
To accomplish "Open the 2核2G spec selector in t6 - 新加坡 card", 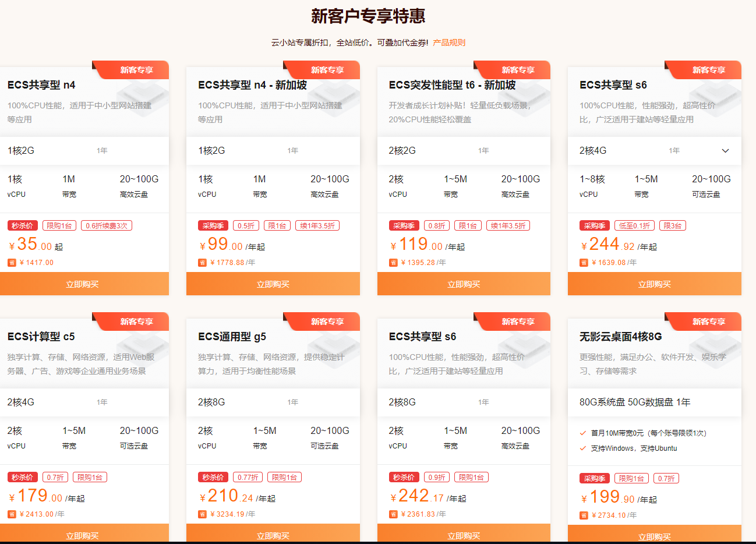I will [464, 151].
